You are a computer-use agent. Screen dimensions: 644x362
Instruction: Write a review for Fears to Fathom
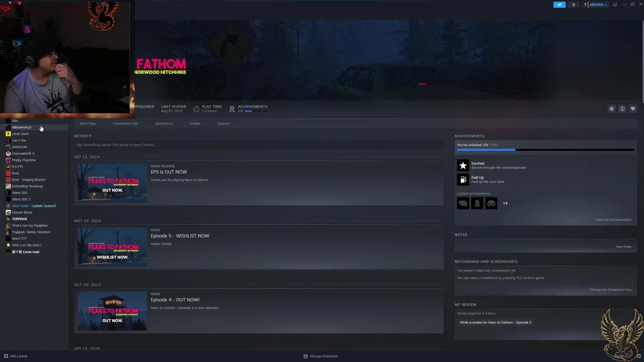coord(496,322)
